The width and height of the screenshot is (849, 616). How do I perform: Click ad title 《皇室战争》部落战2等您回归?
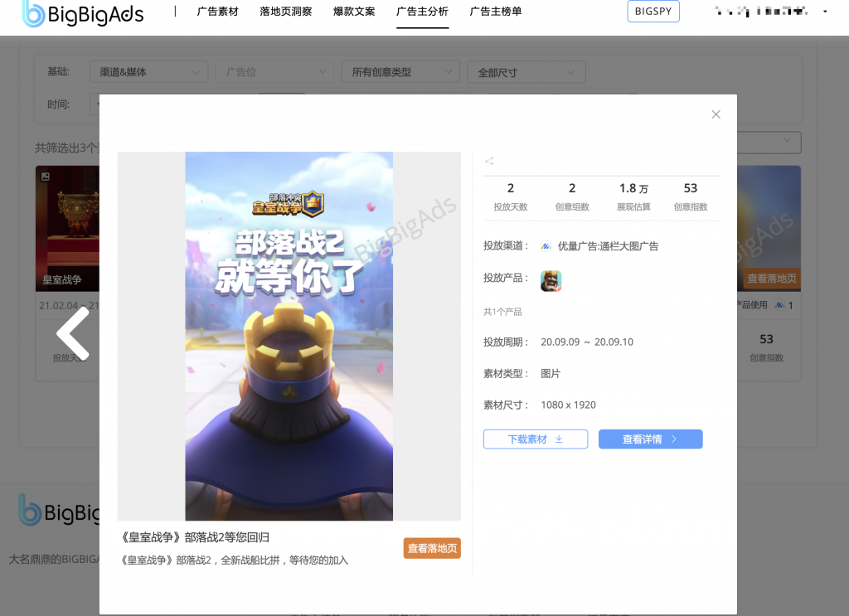point(195,537)
